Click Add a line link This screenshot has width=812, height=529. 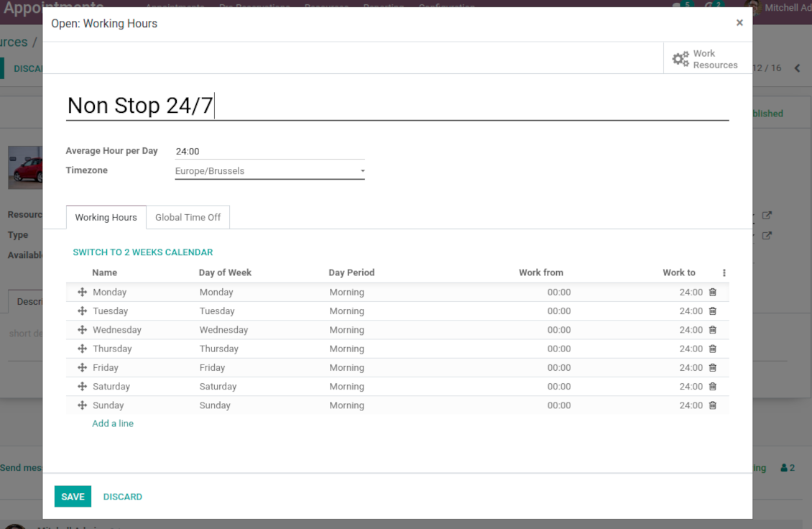pos(113,423)
